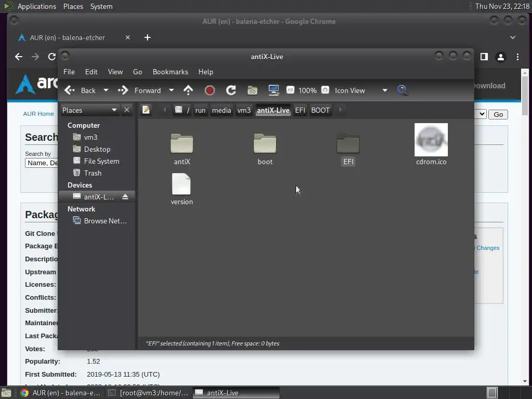
Task: Open a new Chrome tab
Action: tap(147, 37)
